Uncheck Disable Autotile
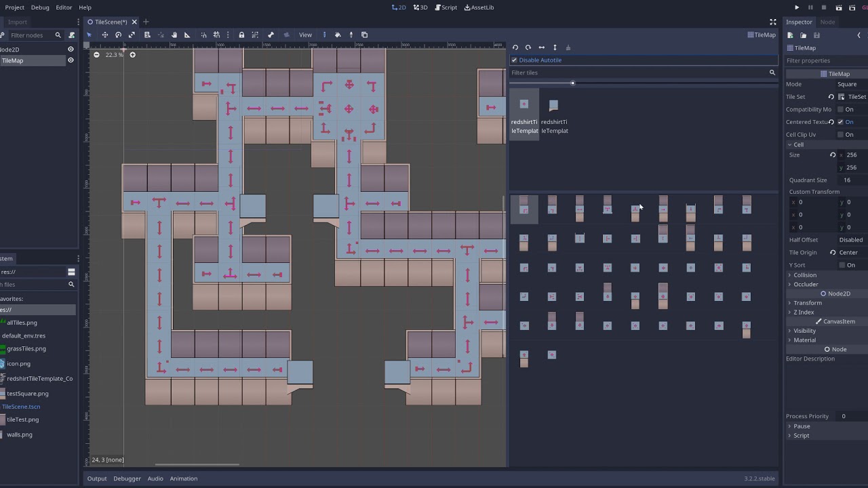The width and height of the screenshot is (868, 488). point(514,60)
